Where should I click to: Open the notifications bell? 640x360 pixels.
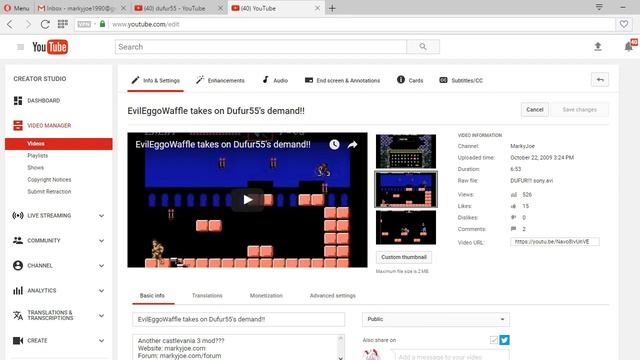(629, 47)
